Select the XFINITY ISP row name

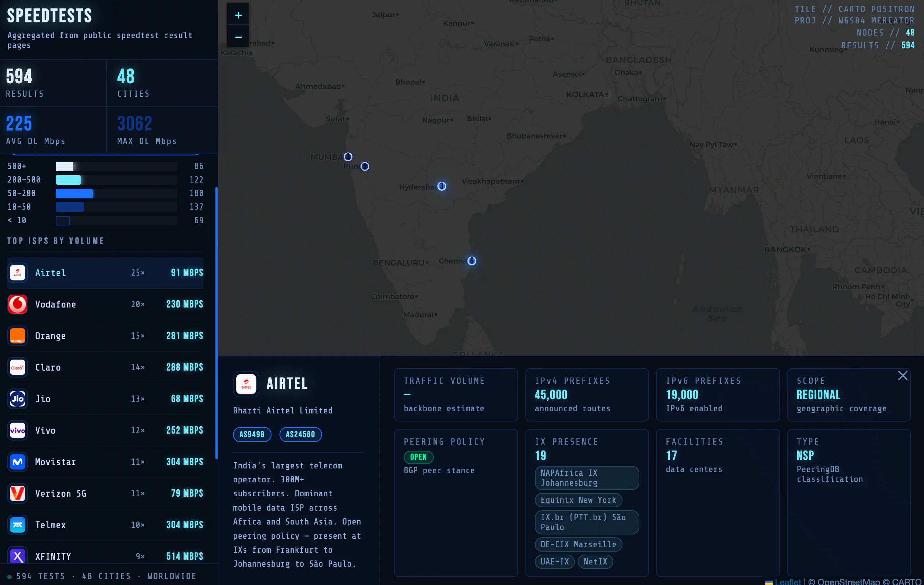point(53,556)
